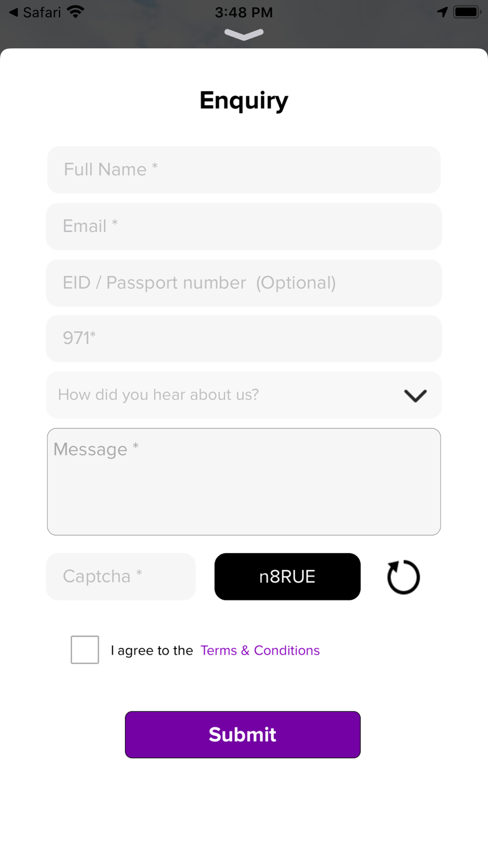
Task: Focus the Captcha entry field
Action: pyautogui.click(x=121, y=576)
